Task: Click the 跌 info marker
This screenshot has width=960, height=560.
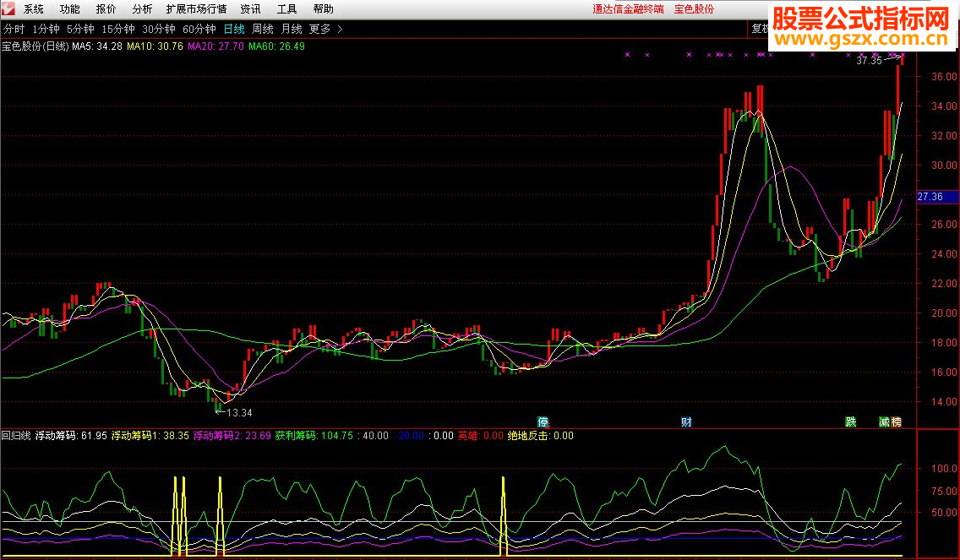Action: 851,421
